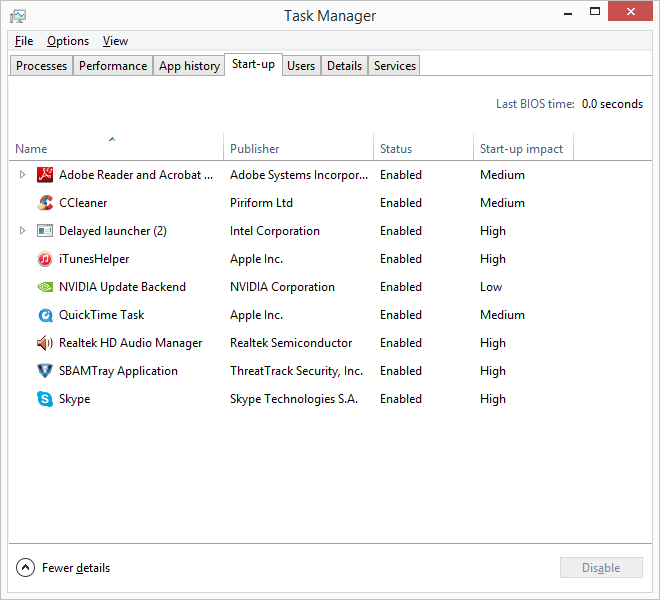The image size is (660, 600).
Task: Open the File menu
Action: tap(24, 41)
